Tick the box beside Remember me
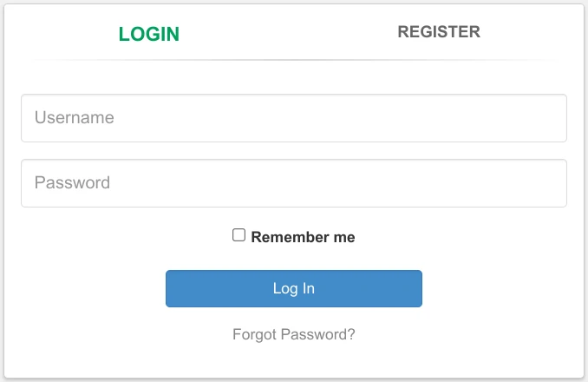The image size is (588, 382). (x=239, y=235)
